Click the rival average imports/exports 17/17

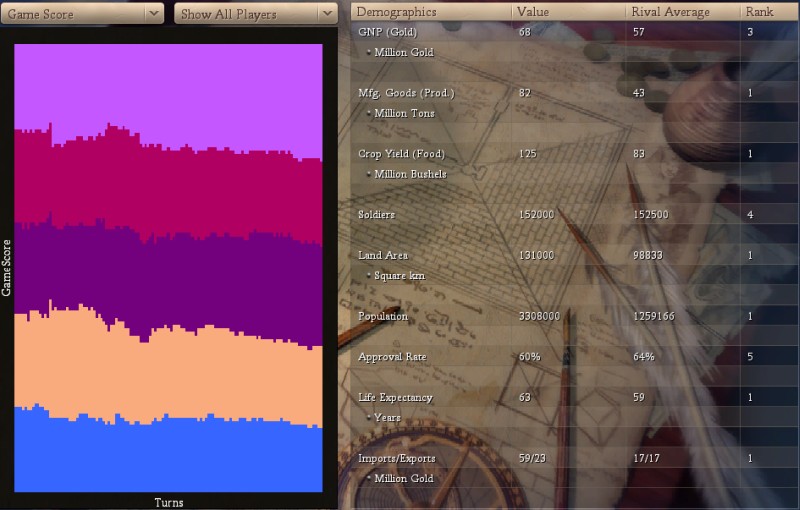point(646,458)
